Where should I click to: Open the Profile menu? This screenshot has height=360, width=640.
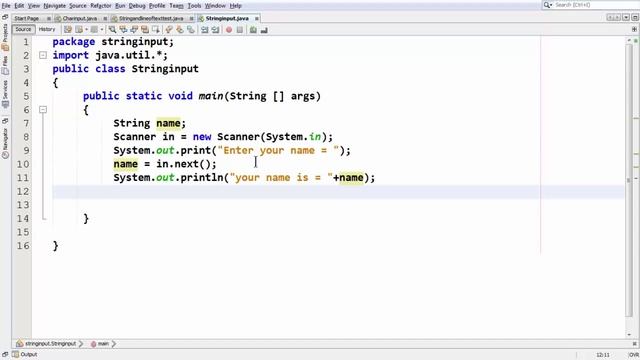pos(157,6)
